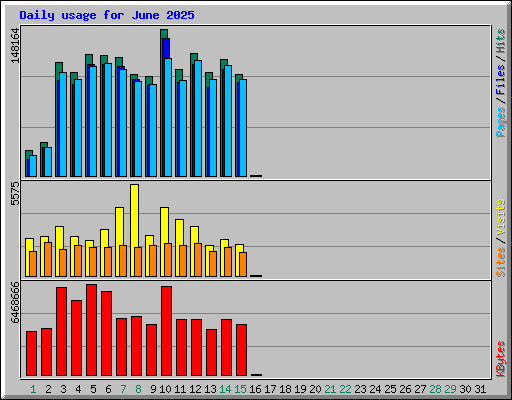Click the 'Sites' legend label
The width and height of the screenshot is (512, 400).
(500, 262)
